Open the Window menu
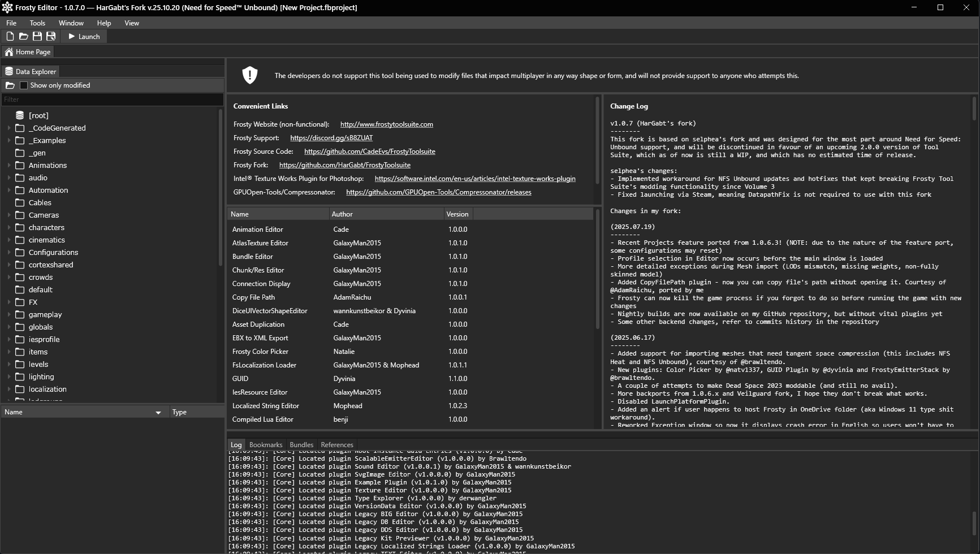Viewport: 980px width, 554px height. 71,23
